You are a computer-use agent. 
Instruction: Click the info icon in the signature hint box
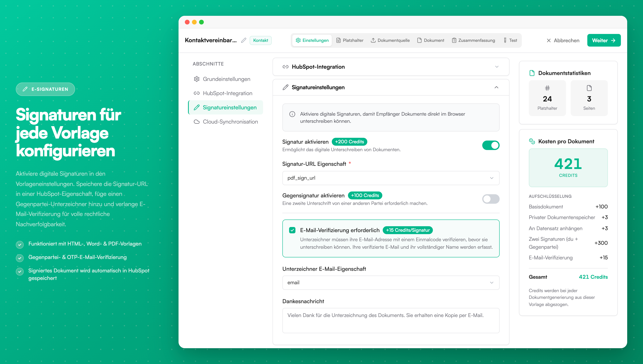click(x=292, y=114)
